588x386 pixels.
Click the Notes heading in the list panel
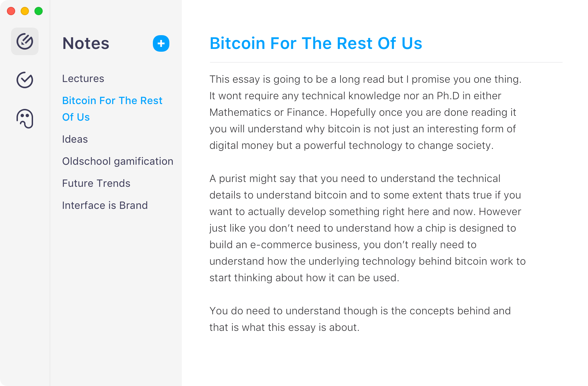86,43
